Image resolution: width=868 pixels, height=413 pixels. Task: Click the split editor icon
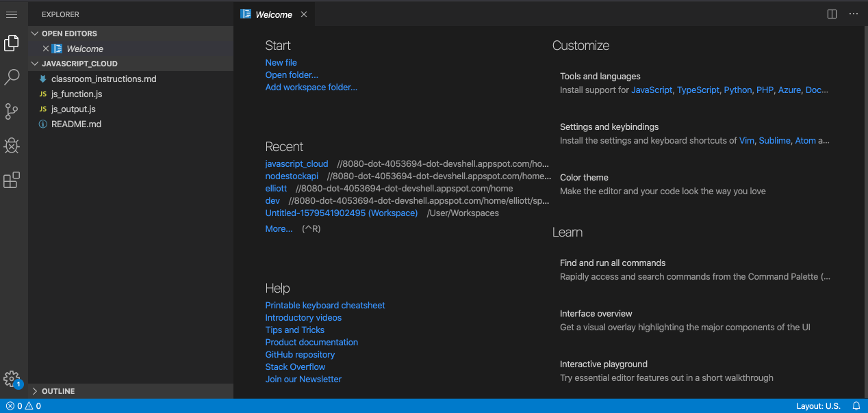(x=832, y=14)
